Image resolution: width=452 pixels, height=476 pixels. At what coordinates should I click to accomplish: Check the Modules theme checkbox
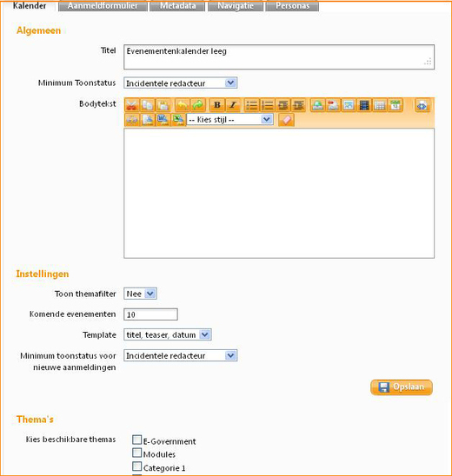137,453
